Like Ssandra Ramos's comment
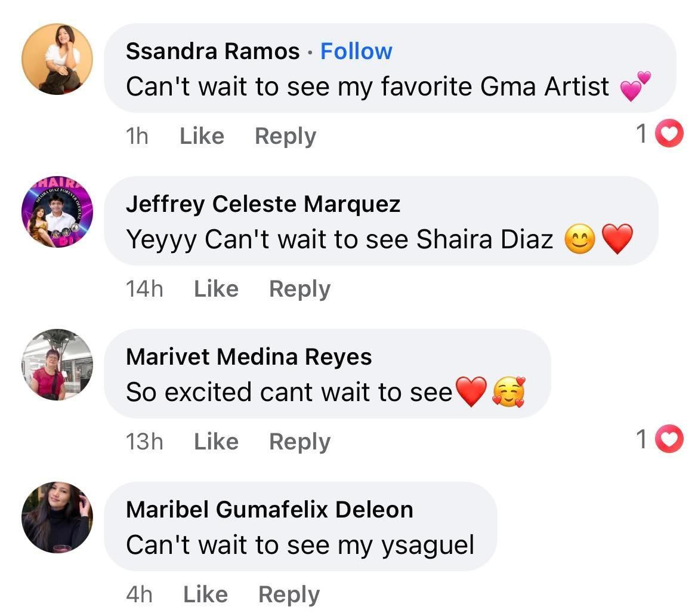 pos(202,136)
